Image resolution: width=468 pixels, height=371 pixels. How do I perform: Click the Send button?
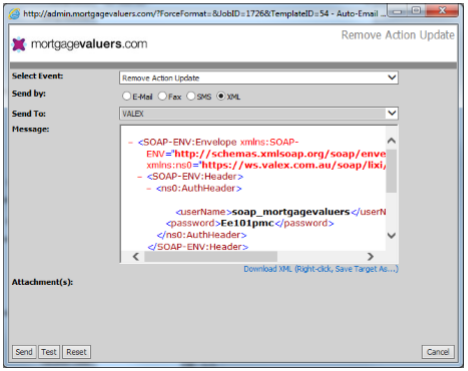(24, 352)
